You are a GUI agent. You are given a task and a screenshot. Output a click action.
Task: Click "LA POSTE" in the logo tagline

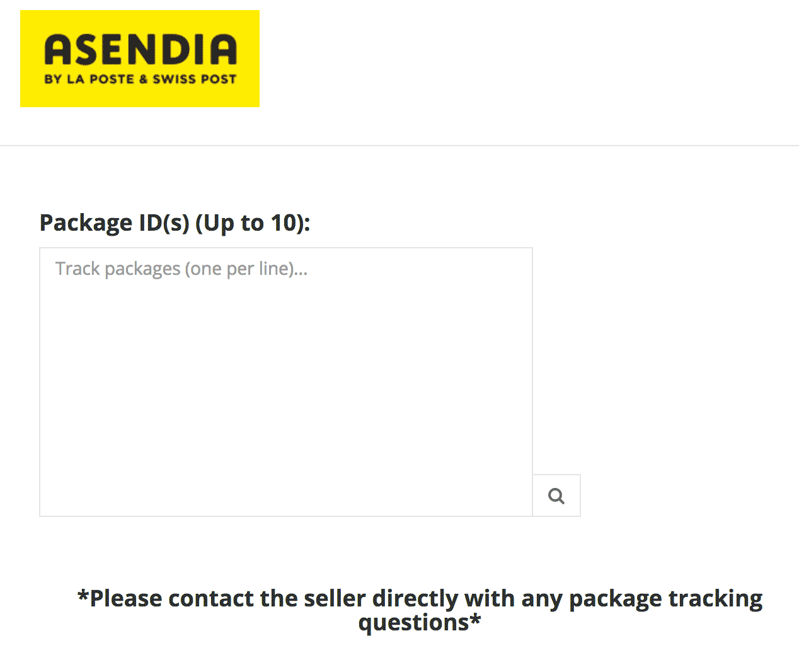pos(100,79)
